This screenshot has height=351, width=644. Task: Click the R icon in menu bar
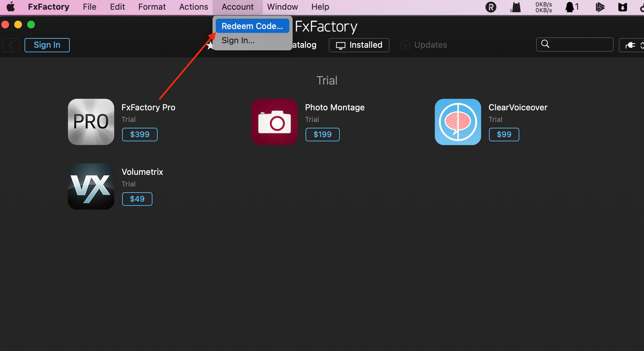[x=491, y=7]
